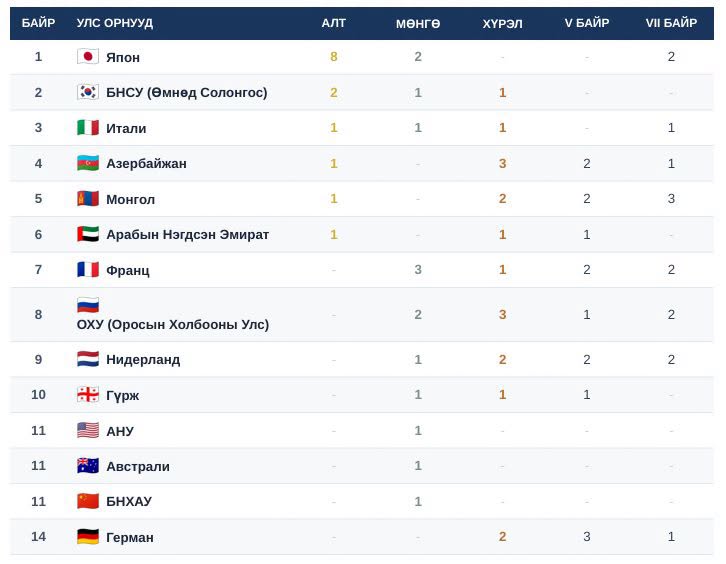Click the Azerbaijan flag icon

(88, 163)
